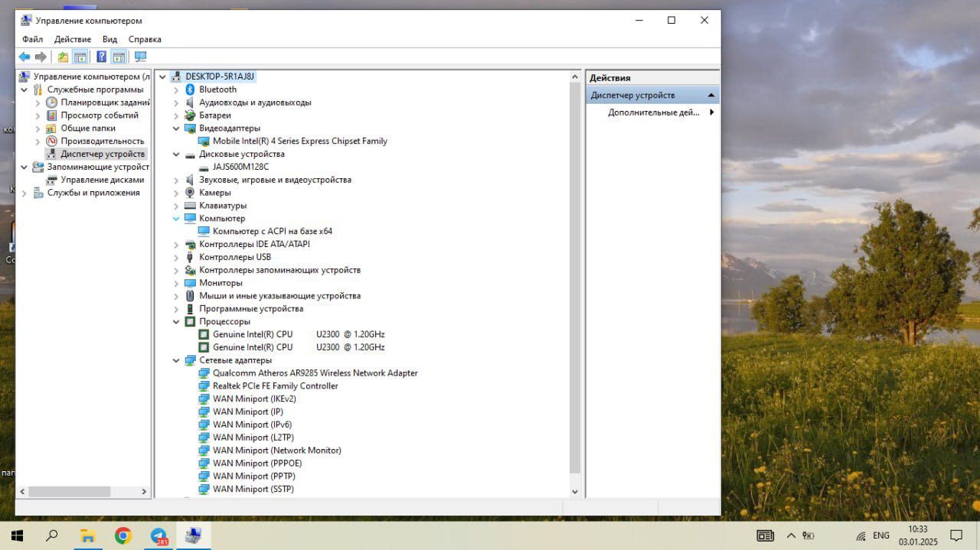
Task: Select WAN Miniport (SSTP)
Action: coord(253,490)
